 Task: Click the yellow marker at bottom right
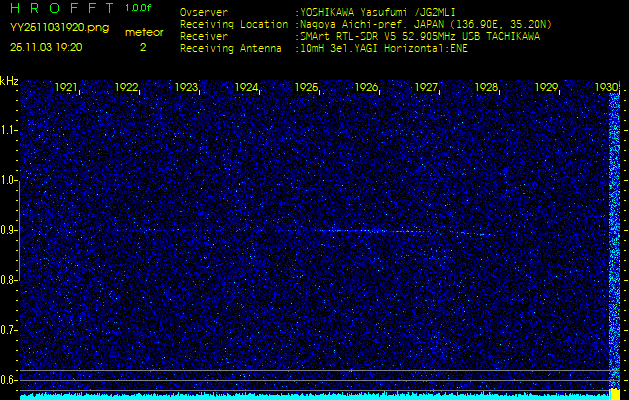pyautogui.click(x=615, y=394)
